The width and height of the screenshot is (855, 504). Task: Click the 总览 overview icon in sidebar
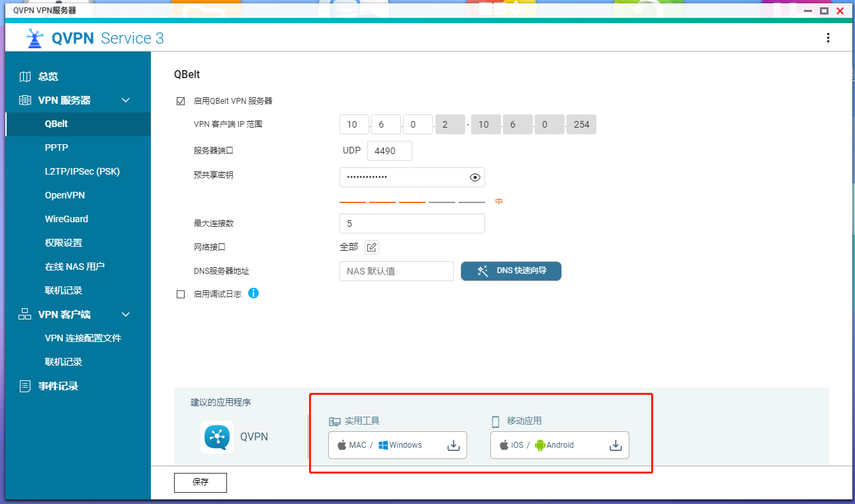point(25,77)
